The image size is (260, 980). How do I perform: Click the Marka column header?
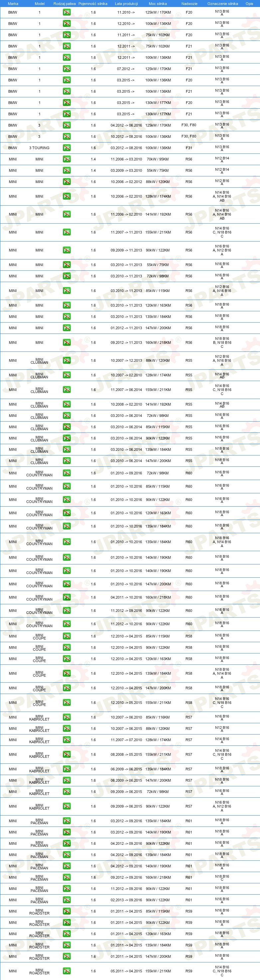coord(13,4)
